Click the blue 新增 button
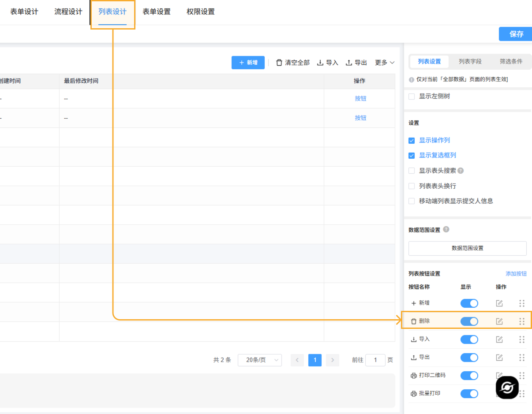Screen dimensions: 532x414 [x=248, y=63]
